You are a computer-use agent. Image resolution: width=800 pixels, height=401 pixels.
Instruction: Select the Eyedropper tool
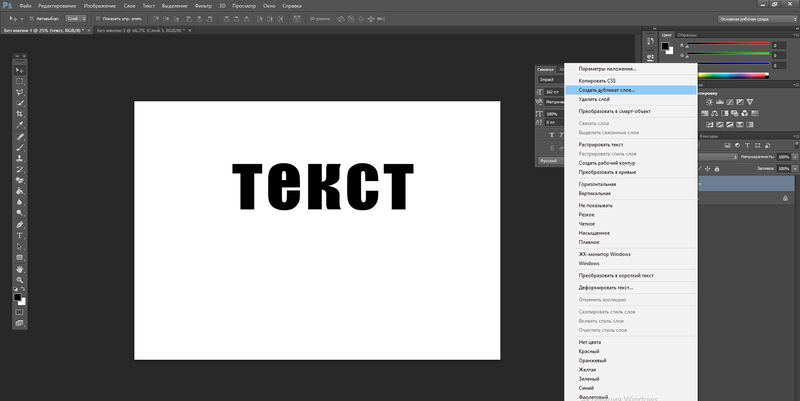[x=19, y=125]
